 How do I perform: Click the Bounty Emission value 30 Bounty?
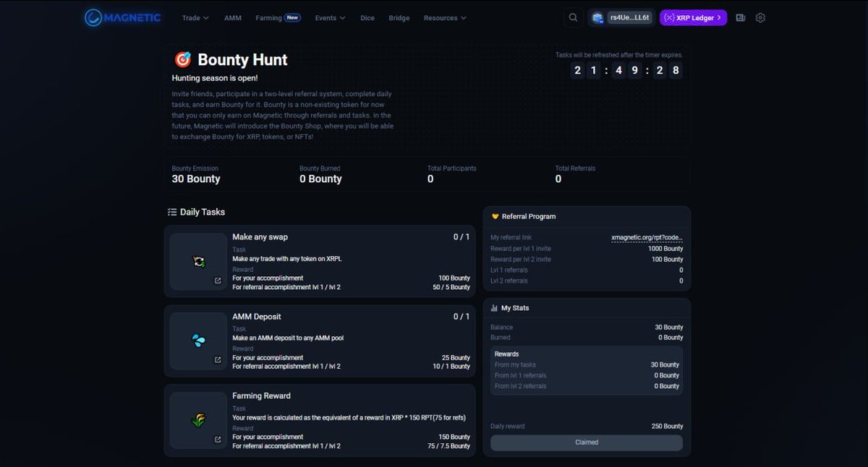pyautogui.click(x=196, y=179)
